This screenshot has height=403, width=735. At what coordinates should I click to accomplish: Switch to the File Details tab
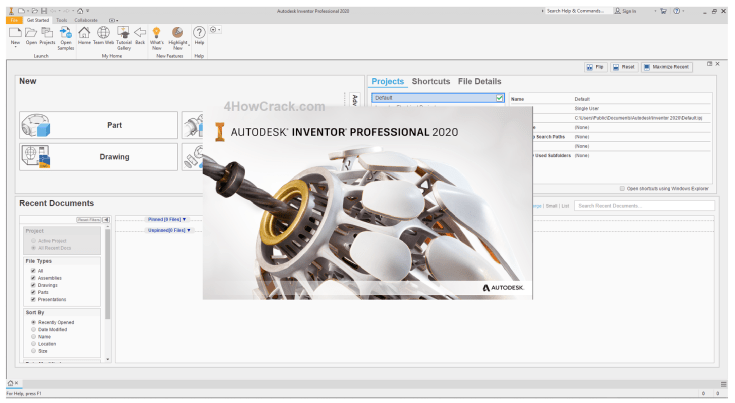tap(480, 82)
